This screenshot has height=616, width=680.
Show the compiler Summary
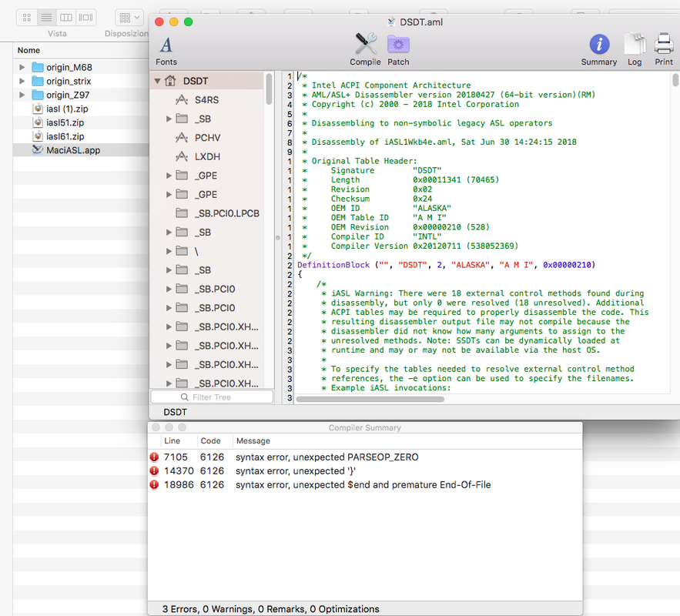[x=599, y=49]
